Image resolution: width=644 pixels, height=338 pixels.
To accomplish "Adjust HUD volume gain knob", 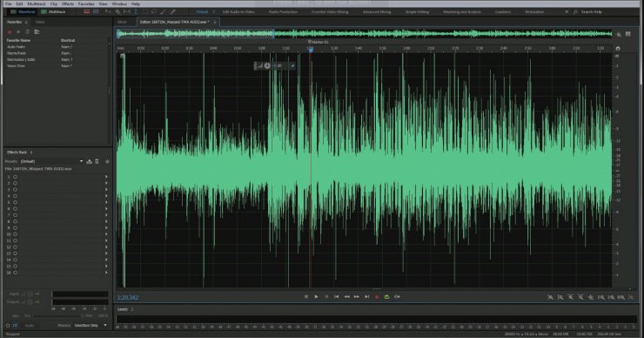I will click(267, 66).
